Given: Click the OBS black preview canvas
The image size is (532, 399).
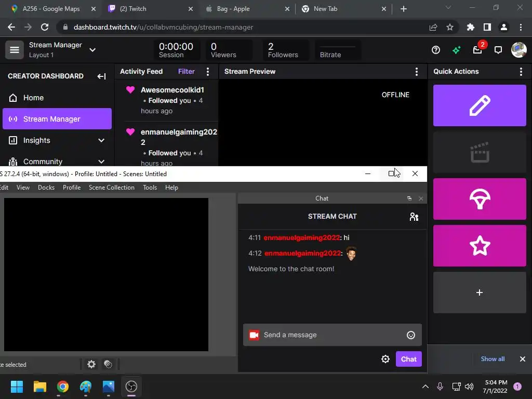Looking at the screenshot, I should pos(106,274).
